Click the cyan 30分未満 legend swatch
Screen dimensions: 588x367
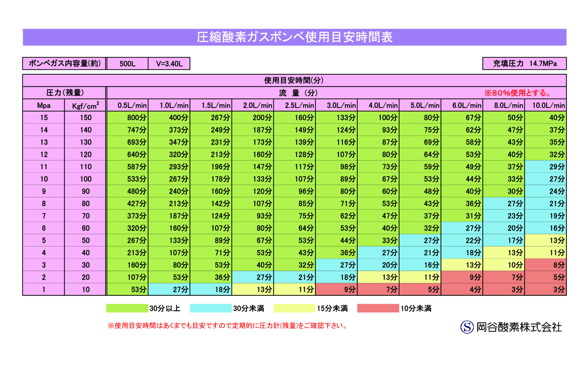(x=210, y=308)
